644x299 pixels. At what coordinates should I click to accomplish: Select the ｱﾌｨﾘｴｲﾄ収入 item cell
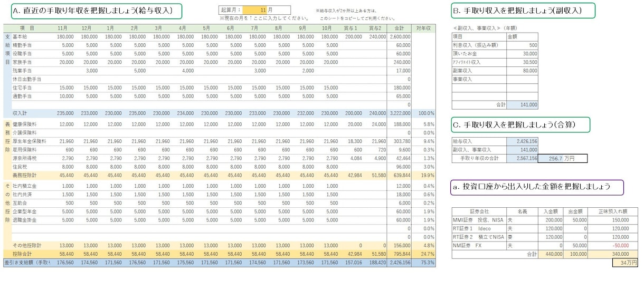[479, 62]
